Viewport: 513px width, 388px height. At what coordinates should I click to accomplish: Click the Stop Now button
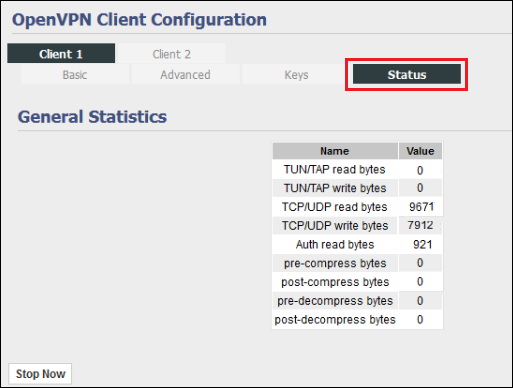pos(40,374)
